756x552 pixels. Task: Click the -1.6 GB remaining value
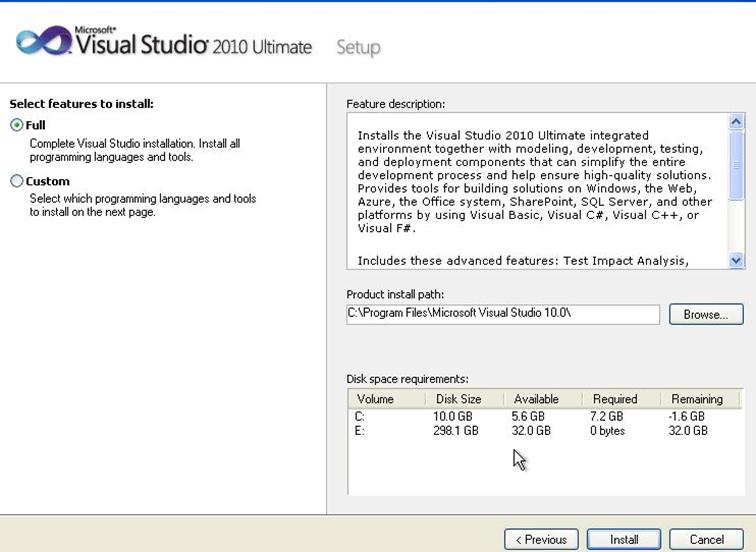tap(687, 417)
